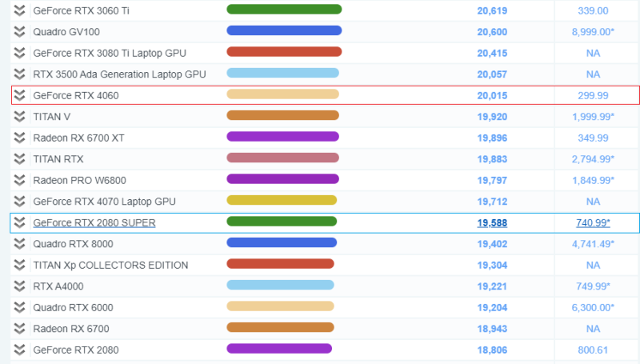Expand the Radeon PRO W6800 chevron

click(19, 180)
